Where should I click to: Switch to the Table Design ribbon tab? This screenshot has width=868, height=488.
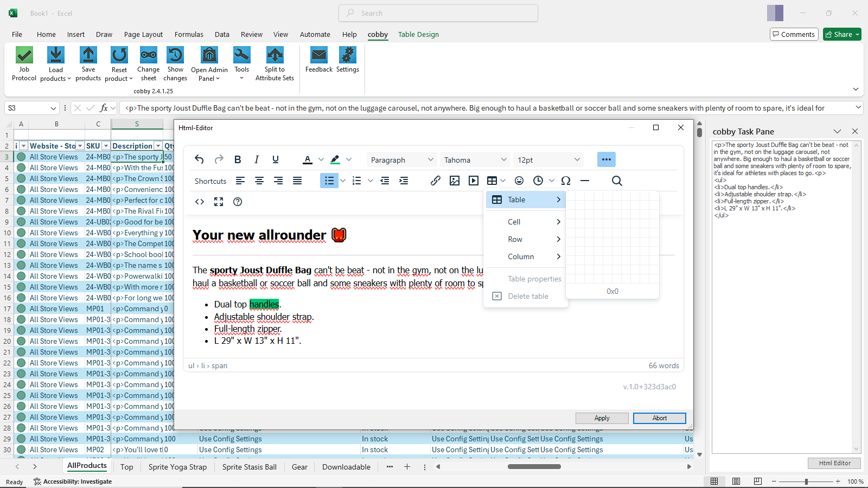[x=418, y=34]
